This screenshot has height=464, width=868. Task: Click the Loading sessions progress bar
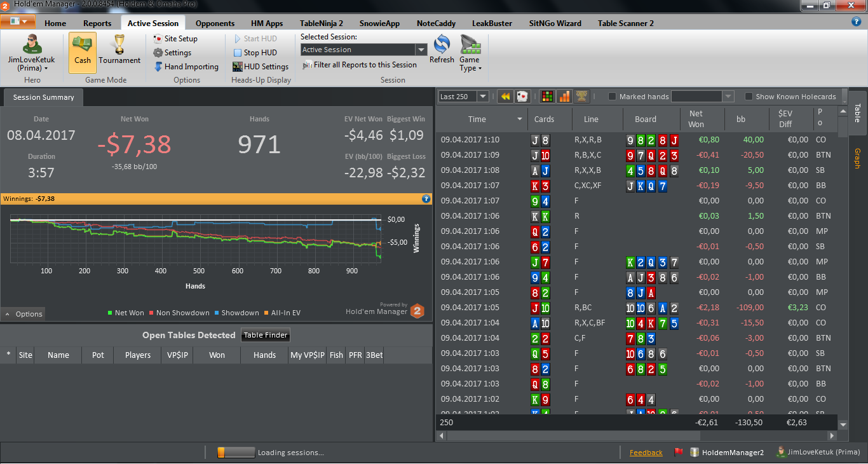236,453
